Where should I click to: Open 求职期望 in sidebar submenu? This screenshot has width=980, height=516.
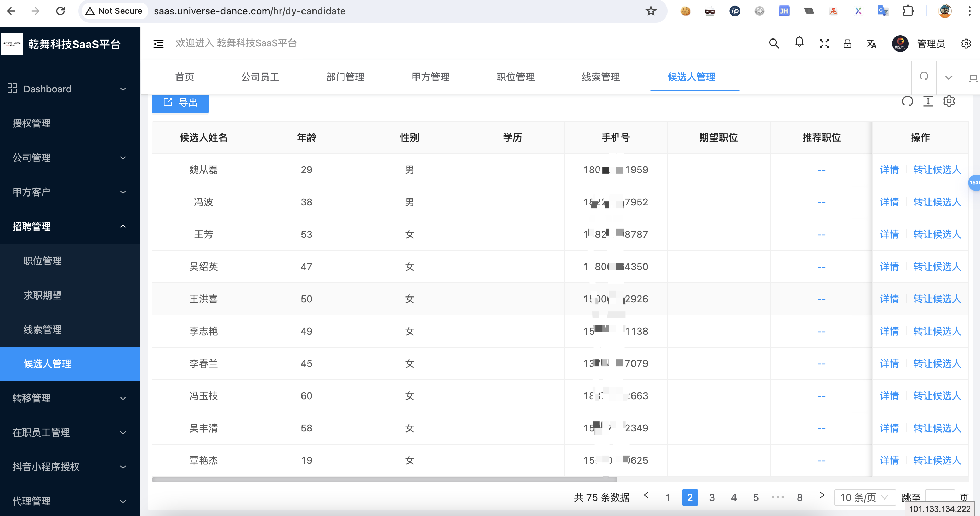(70, 295)
